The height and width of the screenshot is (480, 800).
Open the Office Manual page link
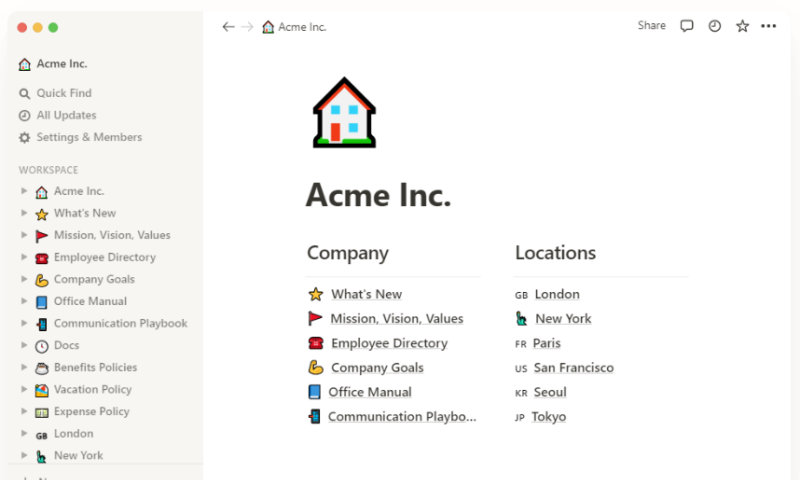(370, 392)
